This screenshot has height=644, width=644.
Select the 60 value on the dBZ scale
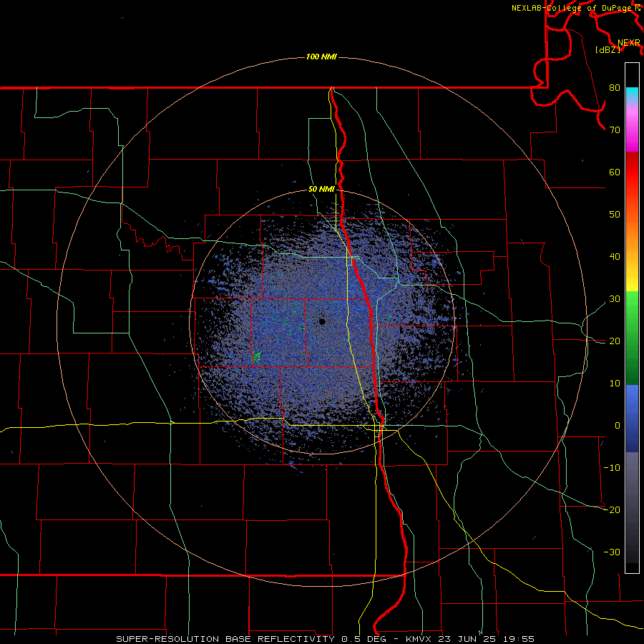click(615, 172)
